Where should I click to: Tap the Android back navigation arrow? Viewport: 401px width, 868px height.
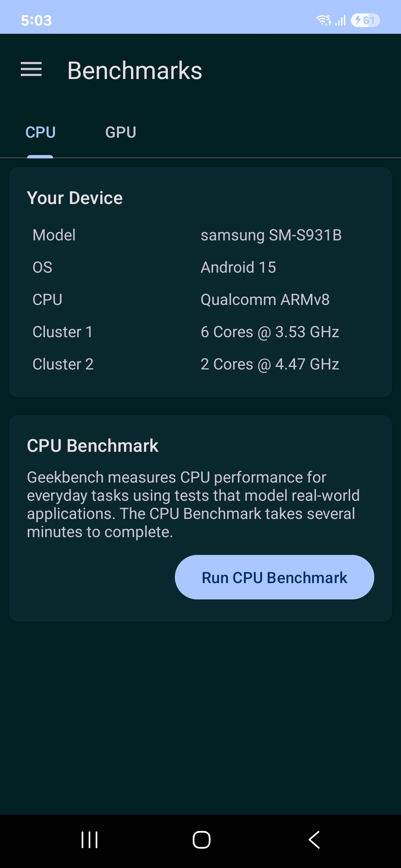point(314,839)
